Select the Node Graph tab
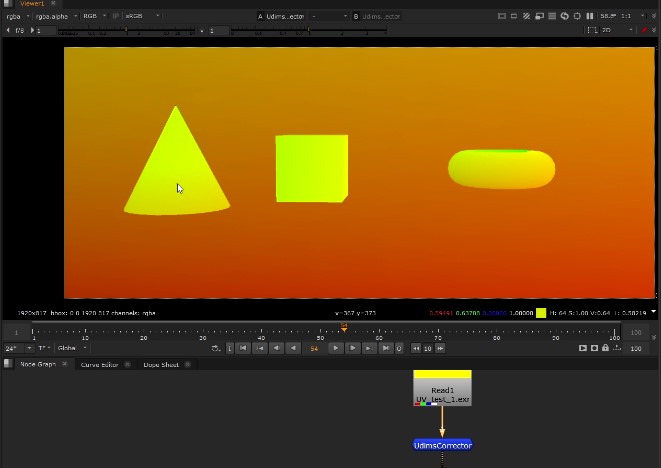Screen dimensions: 661x468 [x=38, y=365]
